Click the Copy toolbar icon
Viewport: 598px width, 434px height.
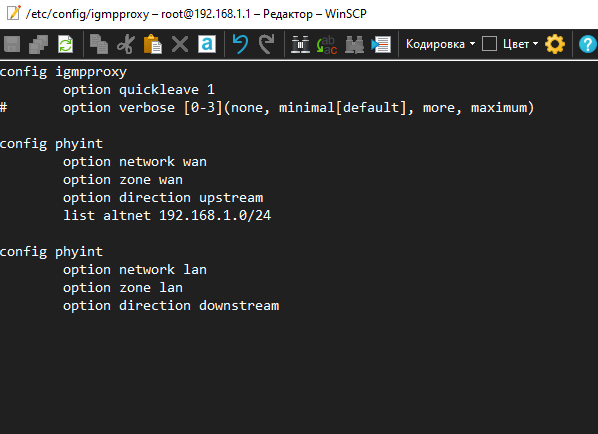99,44
